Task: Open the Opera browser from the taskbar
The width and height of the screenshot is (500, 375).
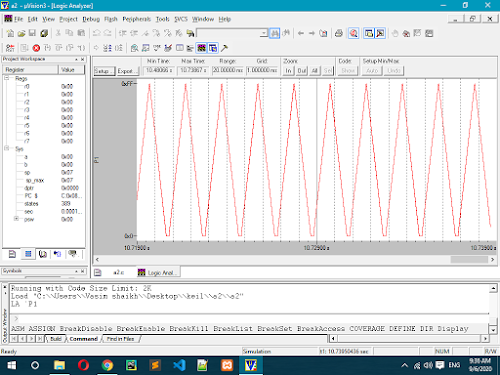Action: (x=83, y=365)
